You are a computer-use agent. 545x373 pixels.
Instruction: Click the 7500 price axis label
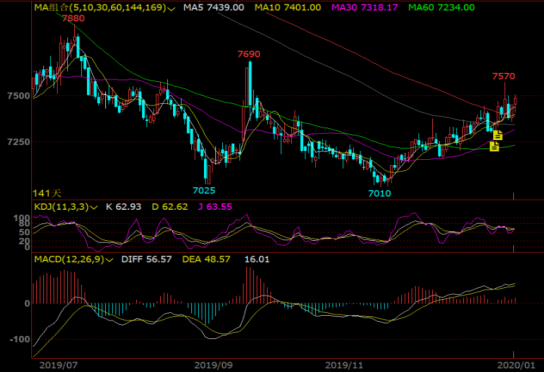tap(19, 96)
